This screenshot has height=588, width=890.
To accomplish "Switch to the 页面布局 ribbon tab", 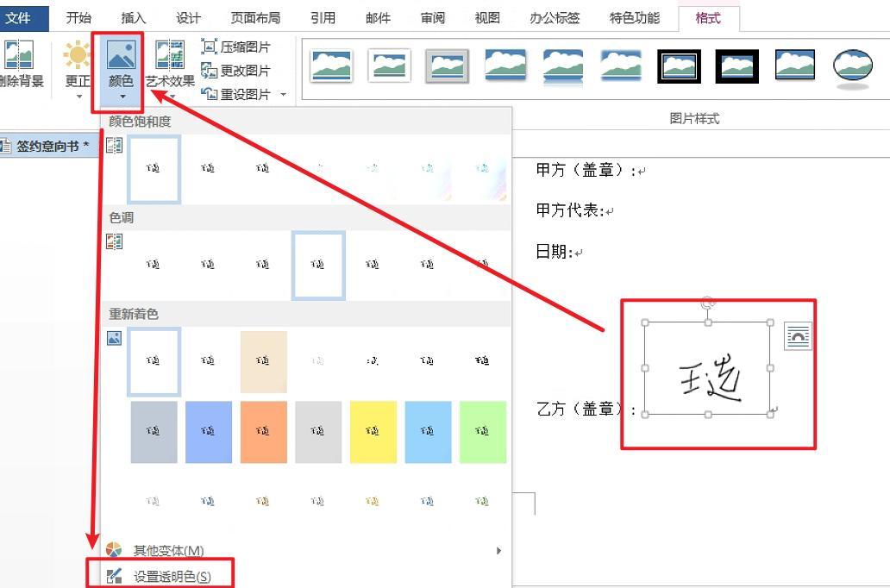I will 255,18.
